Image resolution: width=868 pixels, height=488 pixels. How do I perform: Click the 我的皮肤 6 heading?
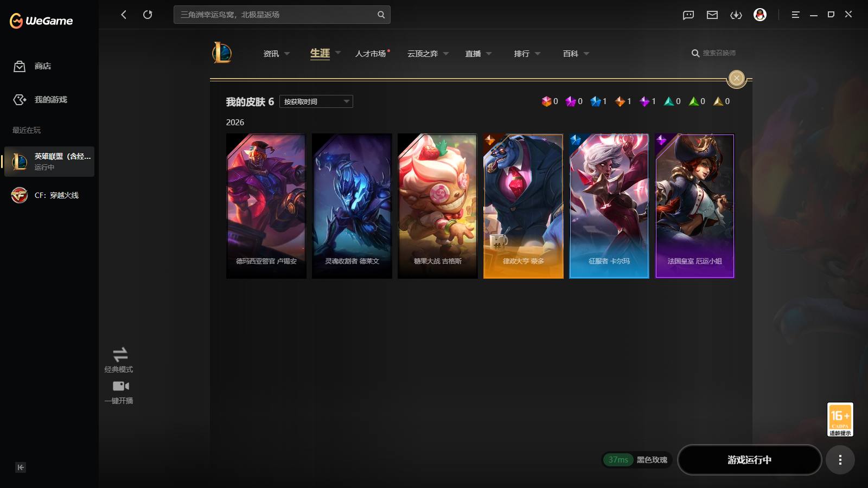tap(250, 102)
